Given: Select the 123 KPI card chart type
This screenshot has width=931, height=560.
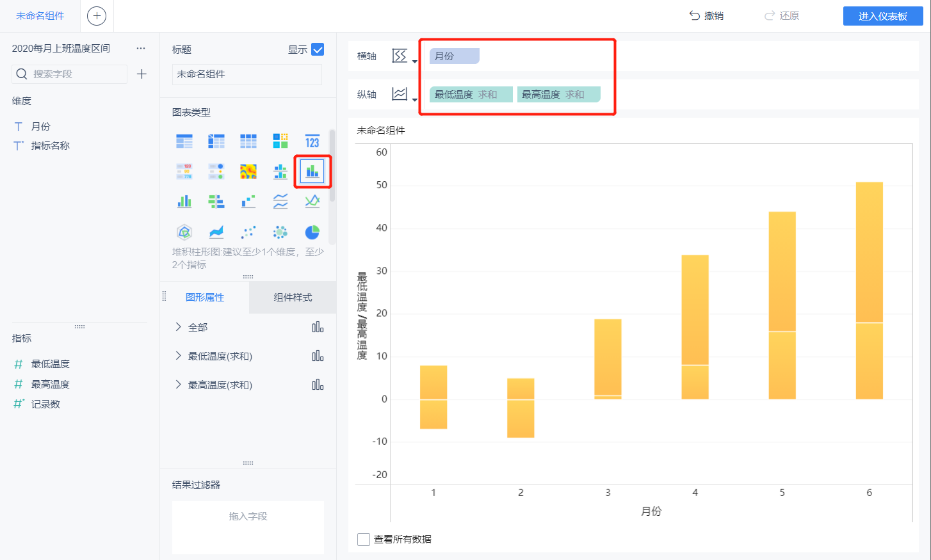Looking at the screenshot, I should (312, 141).
